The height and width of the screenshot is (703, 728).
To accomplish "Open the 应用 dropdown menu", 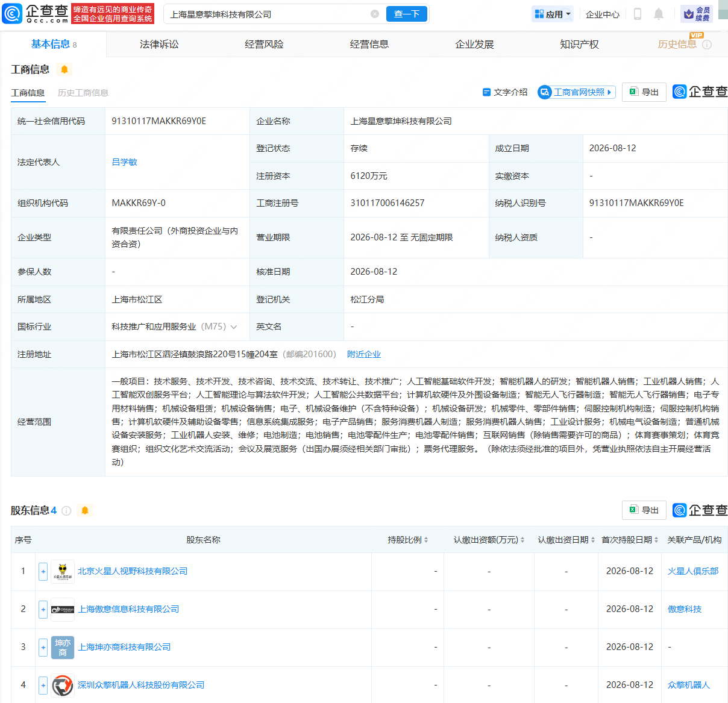I will (x=553, y=14).
